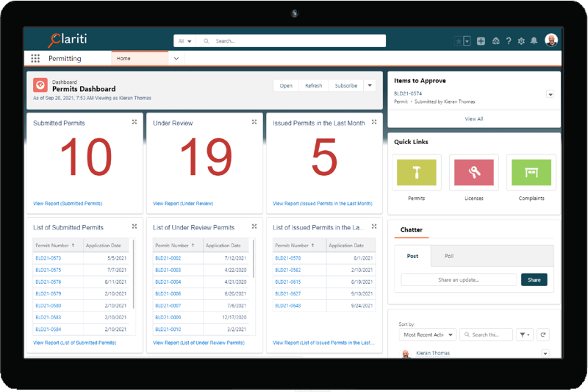This screenshot has height=392, width=588.
Task: Open the app launcher grid icon
Action: tap(35, 59)
